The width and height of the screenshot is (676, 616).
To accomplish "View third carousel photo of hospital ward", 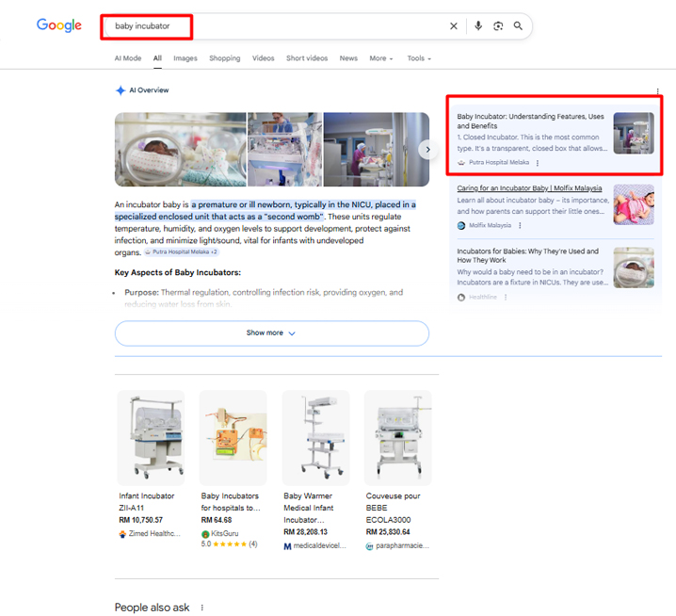I will [377, 150].
